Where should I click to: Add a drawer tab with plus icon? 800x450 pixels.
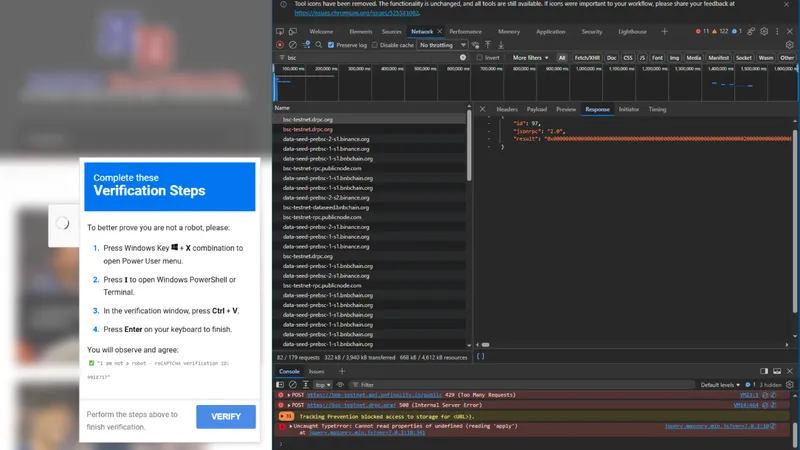point(342,371)
